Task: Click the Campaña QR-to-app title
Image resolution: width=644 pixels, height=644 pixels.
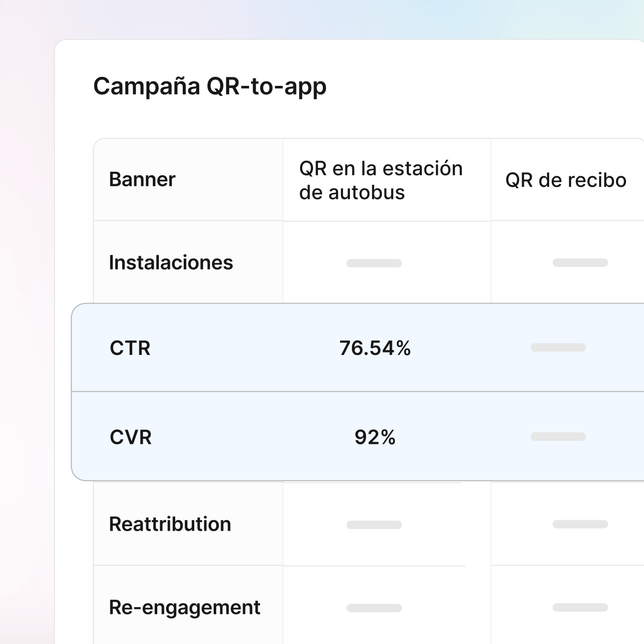Action: 210,86
